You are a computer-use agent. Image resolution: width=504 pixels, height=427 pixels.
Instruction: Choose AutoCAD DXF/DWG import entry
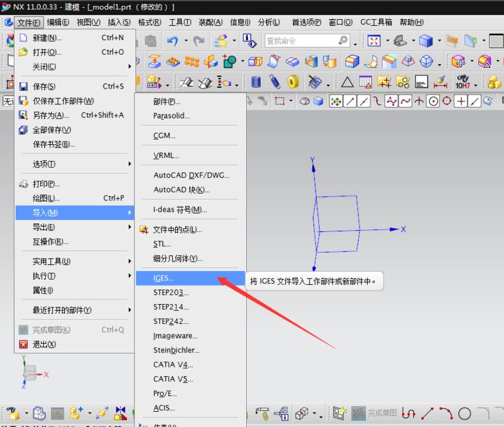pyautogui.click(x=190, y=175)
